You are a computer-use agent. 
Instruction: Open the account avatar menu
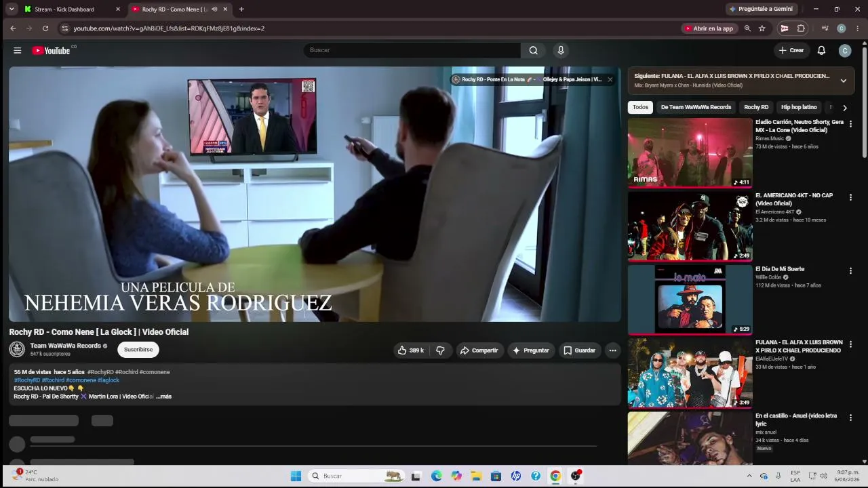(845, 50)
